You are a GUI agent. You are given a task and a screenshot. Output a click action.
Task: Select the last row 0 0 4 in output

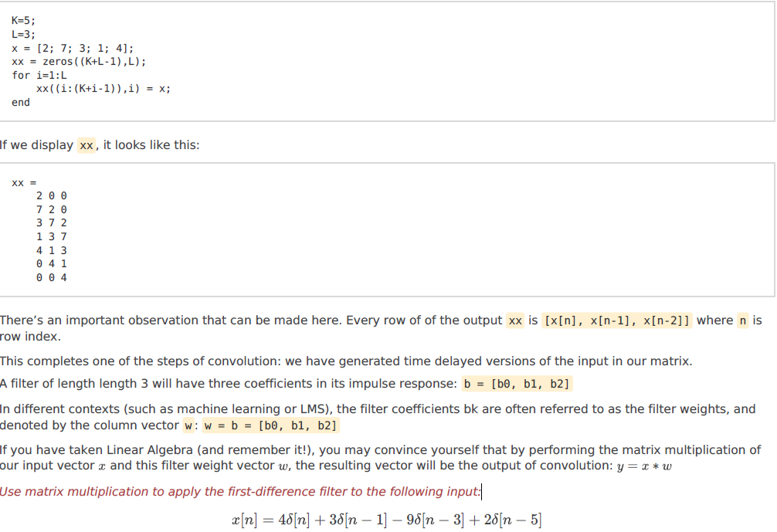51,277
